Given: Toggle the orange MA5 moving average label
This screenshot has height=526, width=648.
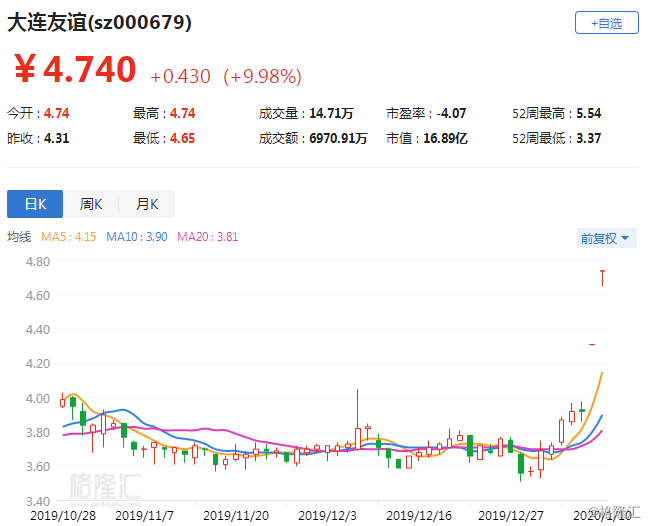Looking at the screenshot, I should [x=67, y=237].
